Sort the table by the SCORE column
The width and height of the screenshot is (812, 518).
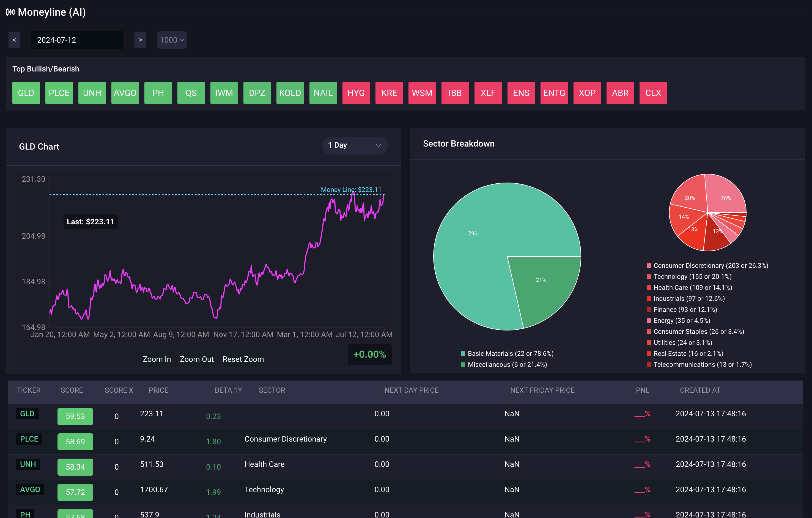click(x=72, y=390)
